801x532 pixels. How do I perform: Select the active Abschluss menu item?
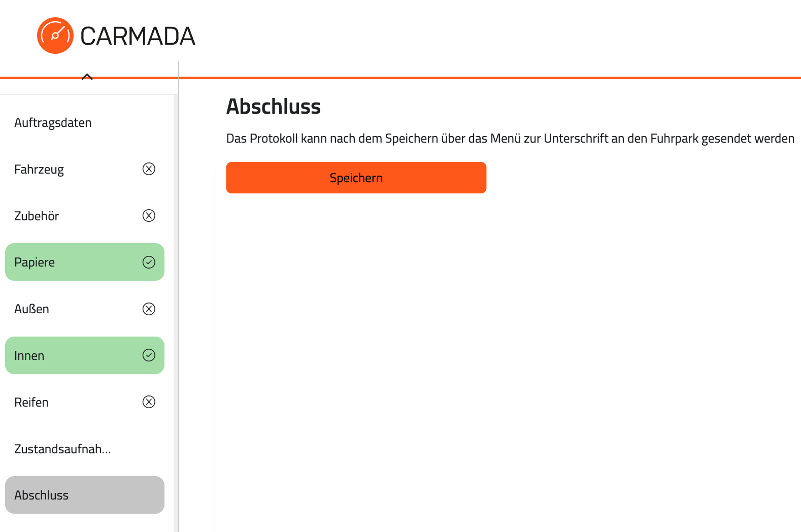click(x=85, y=495)
